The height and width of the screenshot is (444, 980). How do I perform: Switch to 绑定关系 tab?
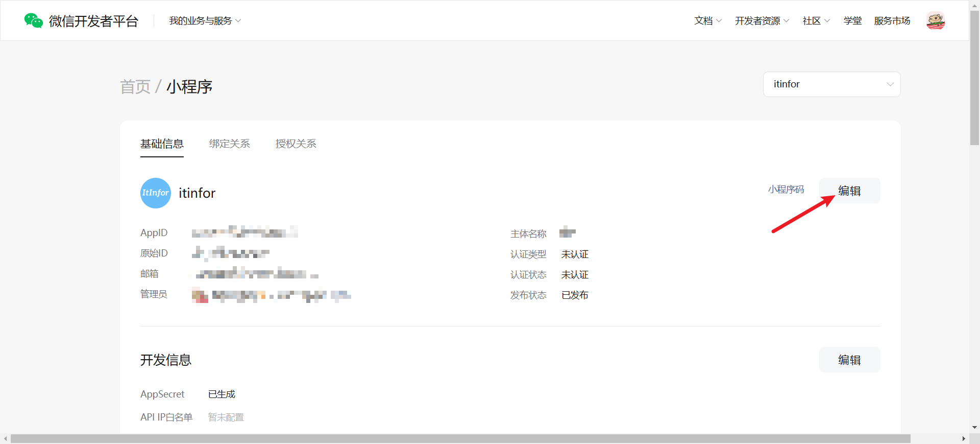click(229, 144)
